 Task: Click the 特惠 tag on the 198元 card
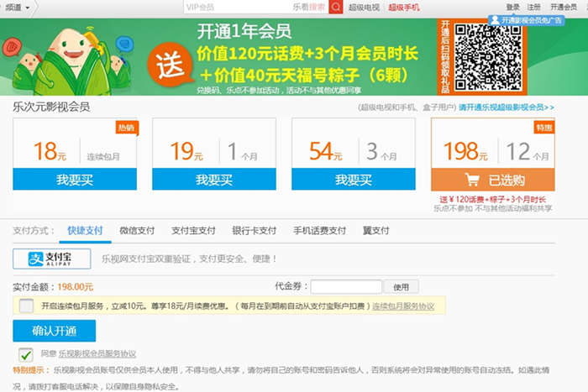(x=544, y=128)
